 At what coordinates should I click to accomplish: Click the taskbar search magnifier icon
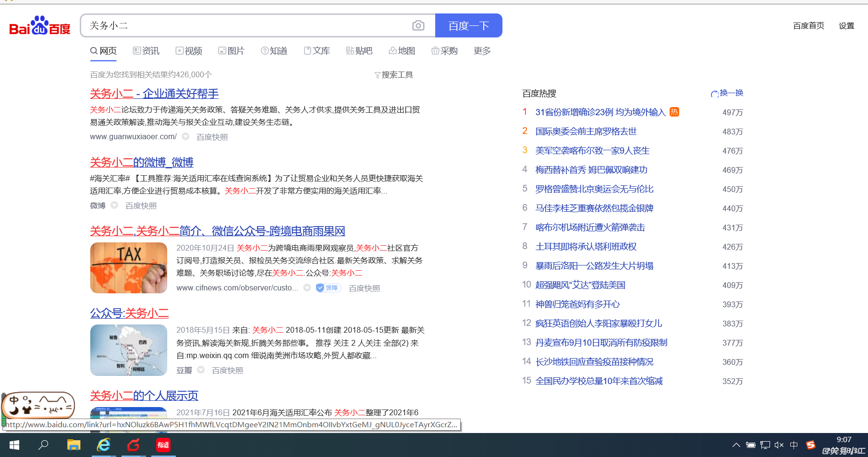[44, 445]
